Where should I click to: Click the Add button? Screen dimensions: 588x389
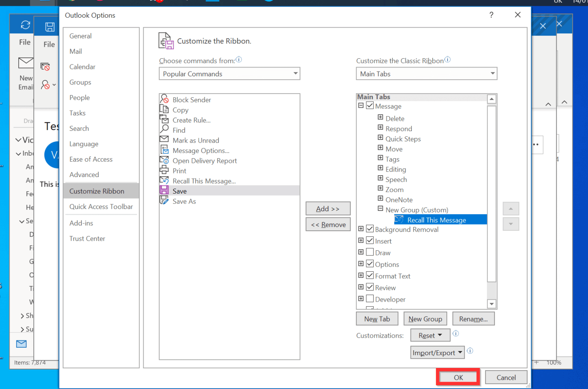pyautogui.click(x=328, y=208)
